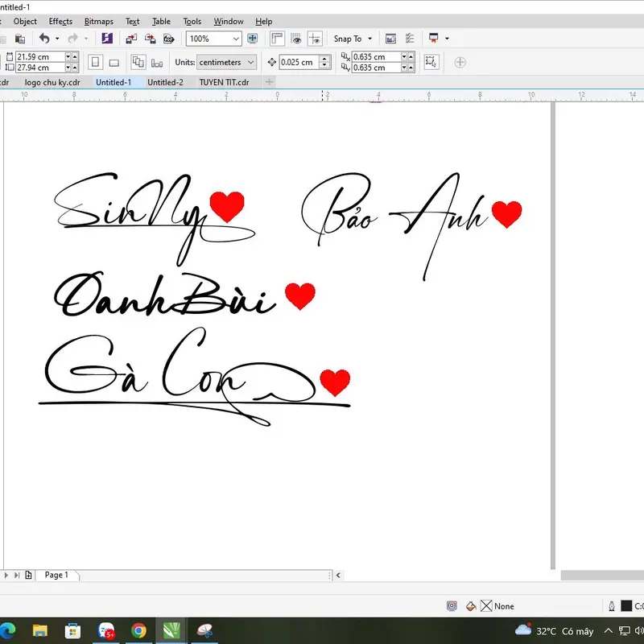Toggle the Current page button
Viewport: 644px width, 644px height.
[x=157, y=63]
